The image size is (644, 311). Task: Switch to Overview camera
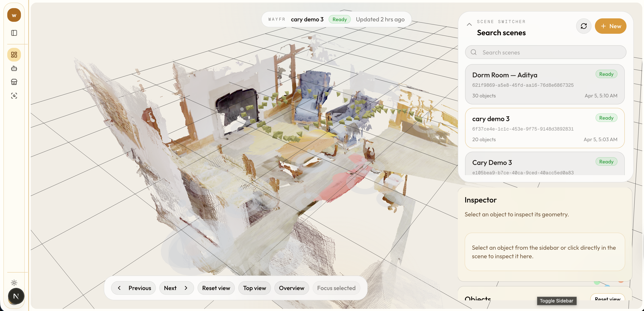click(x=291, y=288)
